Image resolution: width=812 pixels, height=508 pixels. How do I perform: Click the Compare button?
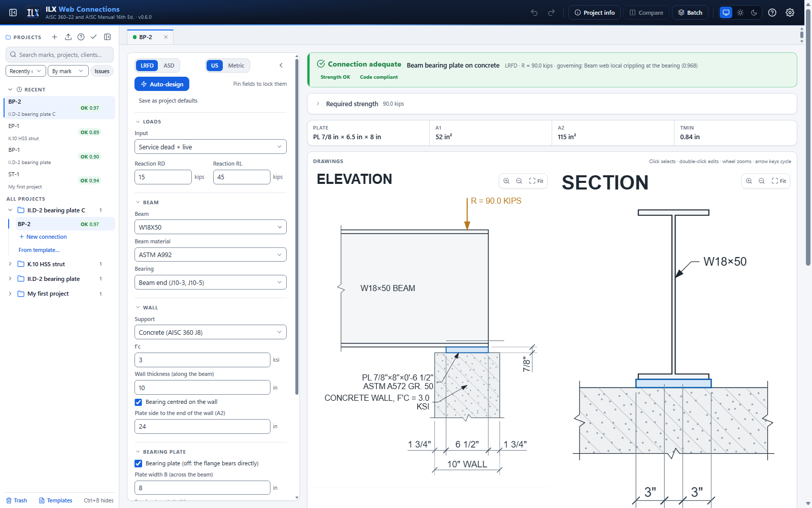coord(647,13)
